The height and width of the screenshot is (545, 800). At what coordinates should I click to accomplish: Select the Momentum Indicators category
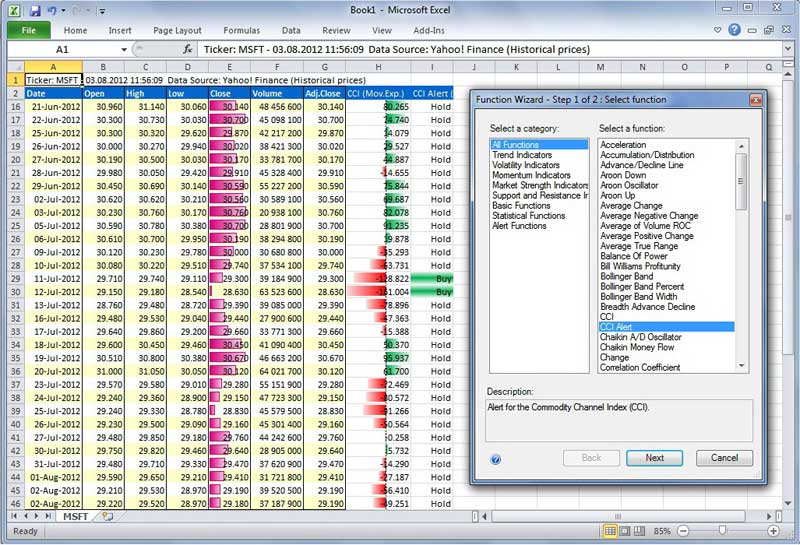(x=531, y=175)
